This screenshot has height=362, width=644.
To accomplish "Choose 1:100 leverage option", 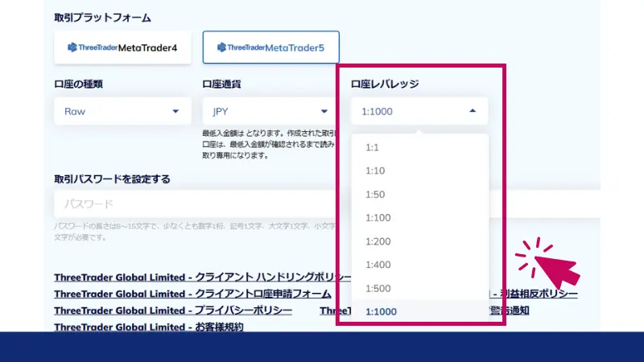I will point(420,218).
